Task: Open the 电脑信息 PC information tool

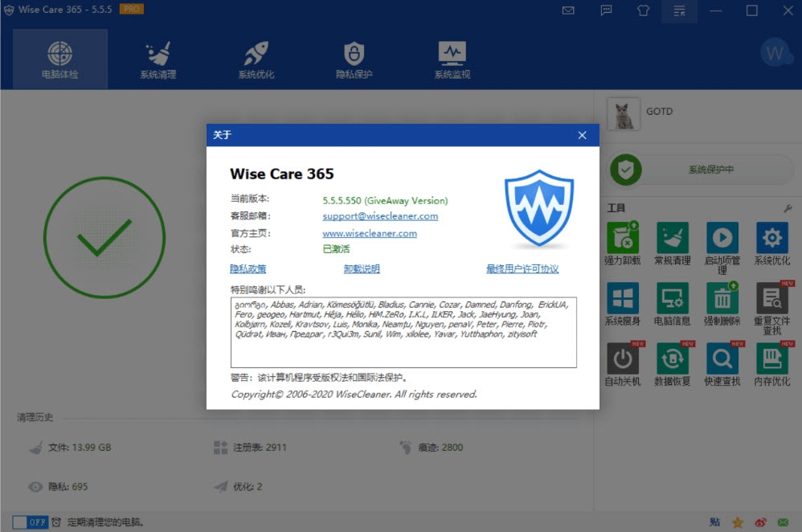Action: pyautogui.click(x=672, y=304)
